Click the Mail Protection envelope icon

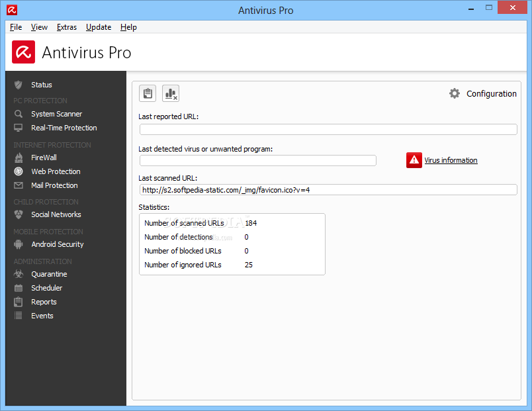pos(19,185)
